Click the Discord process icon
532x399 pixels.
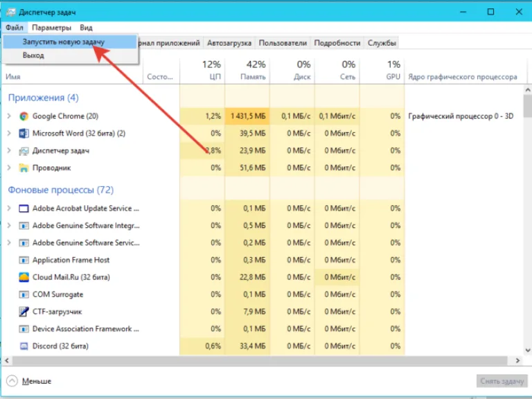click(x=24, y=346)
